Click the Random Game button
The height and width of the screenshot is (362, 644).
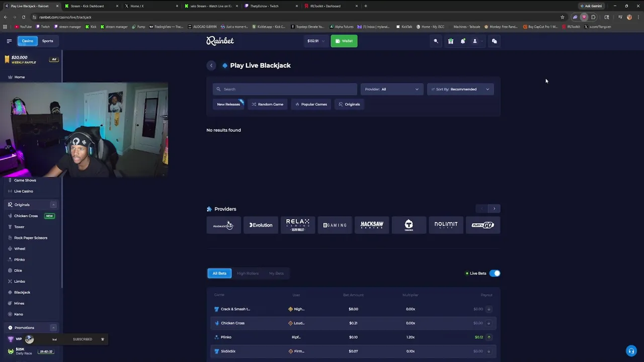(x=268, y=104)
